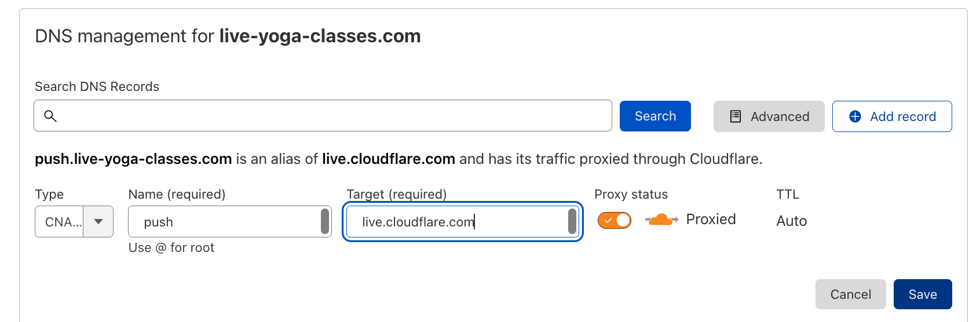980x322 pixels.
Task: Focus the Search DNS Records input
Action: click(330, 116)
